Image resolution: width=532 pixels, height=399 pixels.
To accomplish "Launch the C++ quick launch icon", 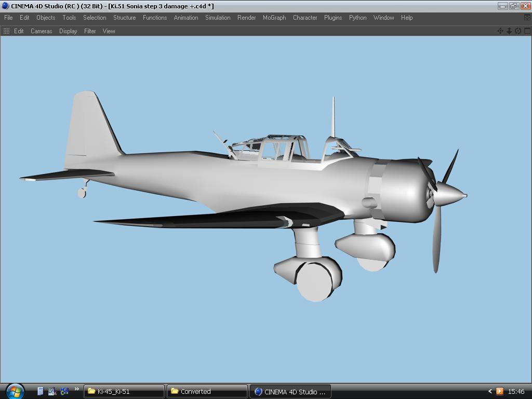I will tap(64, 391).
